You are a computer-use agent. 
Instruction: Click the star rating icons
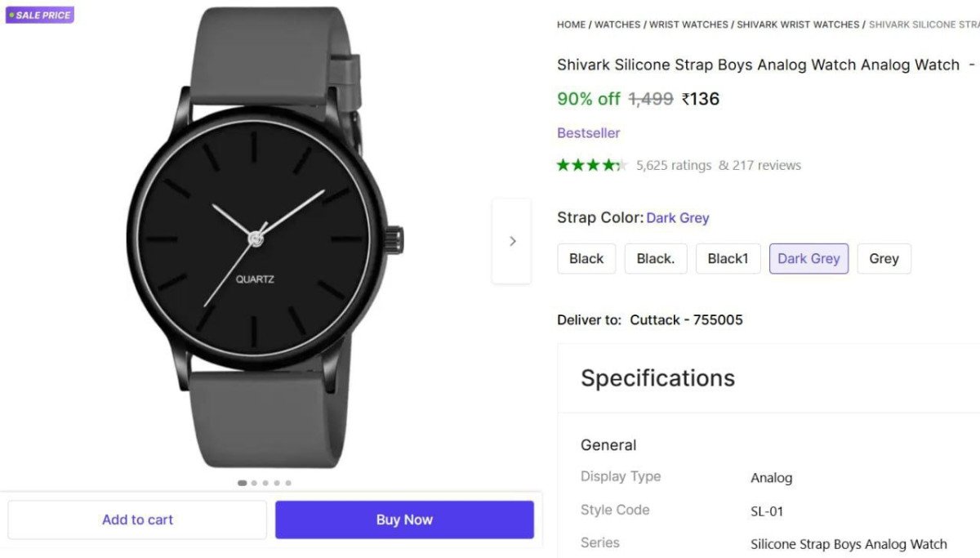click(590, 165)
